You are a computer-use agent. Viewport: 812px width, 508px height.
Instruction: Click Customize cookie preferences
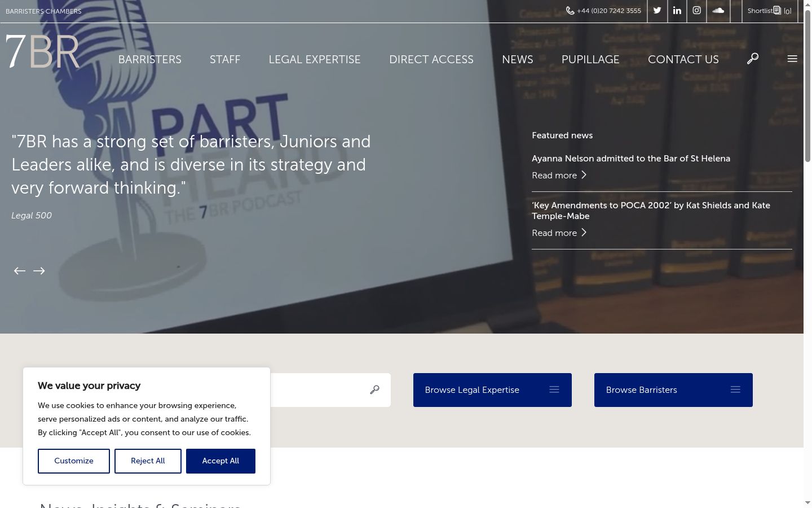[74, 461]
